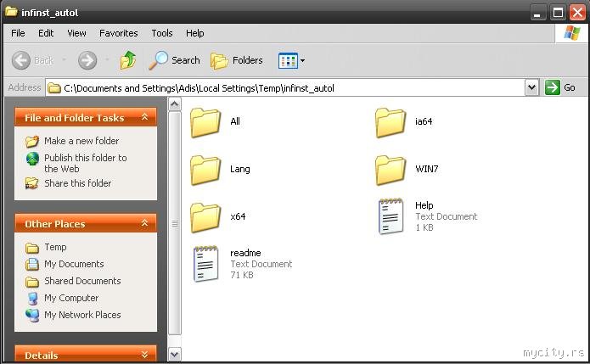Click the My Documents sidebar icon
Image resolution: width=590 pixels, height=364 pixels.
point(32,264)
